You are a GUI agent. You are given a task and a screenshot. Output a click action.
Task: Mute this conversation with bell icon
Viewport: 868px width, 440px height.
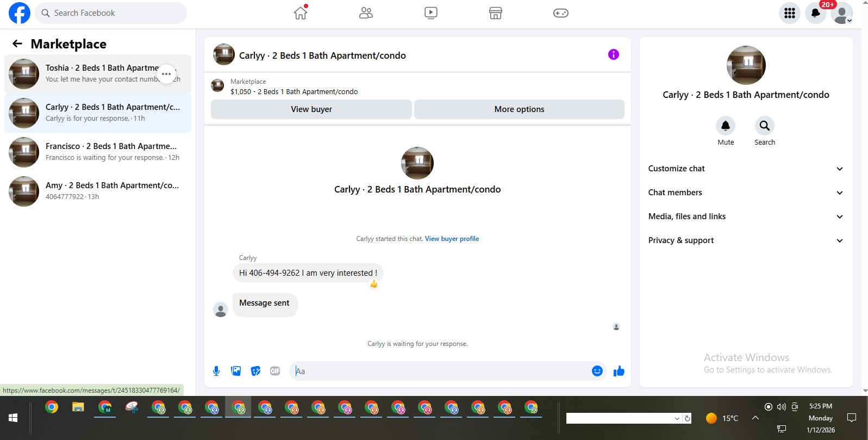pyautogui.click(x=726, y=126)
